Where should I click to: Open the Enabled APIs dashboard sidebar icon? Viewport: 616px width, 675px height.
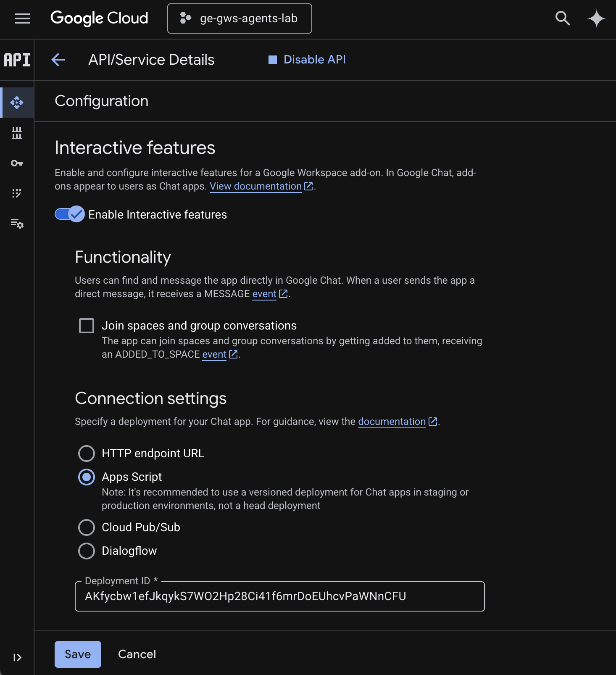click(17, 103)
